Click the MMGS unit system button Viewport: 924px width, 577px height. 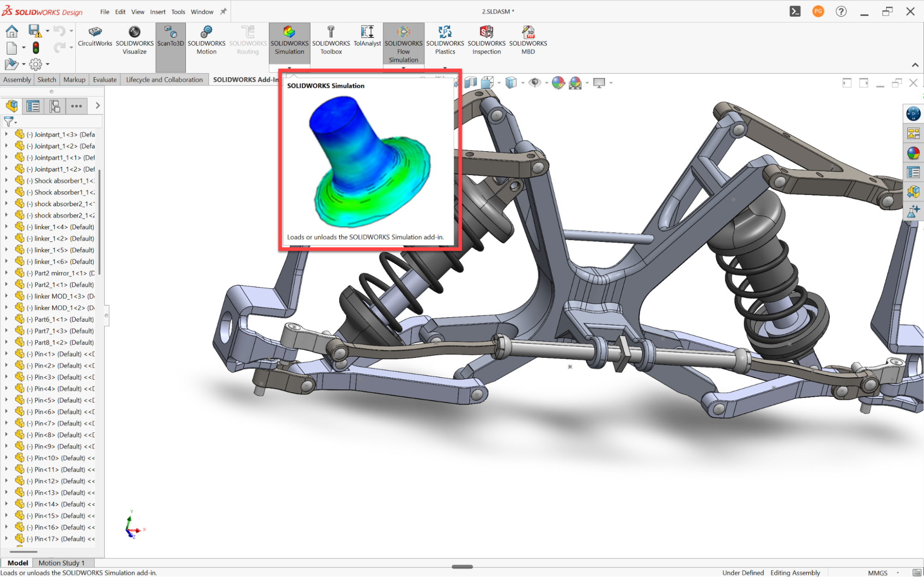(x=877, y=572)
